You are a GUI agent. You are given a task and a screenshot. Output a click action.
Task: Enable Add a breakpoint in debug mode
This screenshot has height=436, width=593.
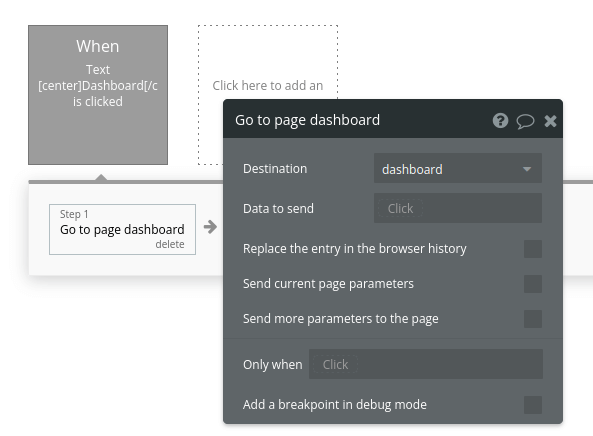pos(533,405)
